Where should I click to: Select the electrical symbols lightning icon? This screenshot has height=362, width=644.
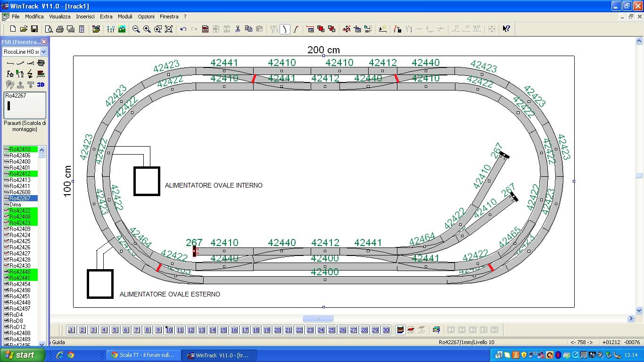(31, 74)
